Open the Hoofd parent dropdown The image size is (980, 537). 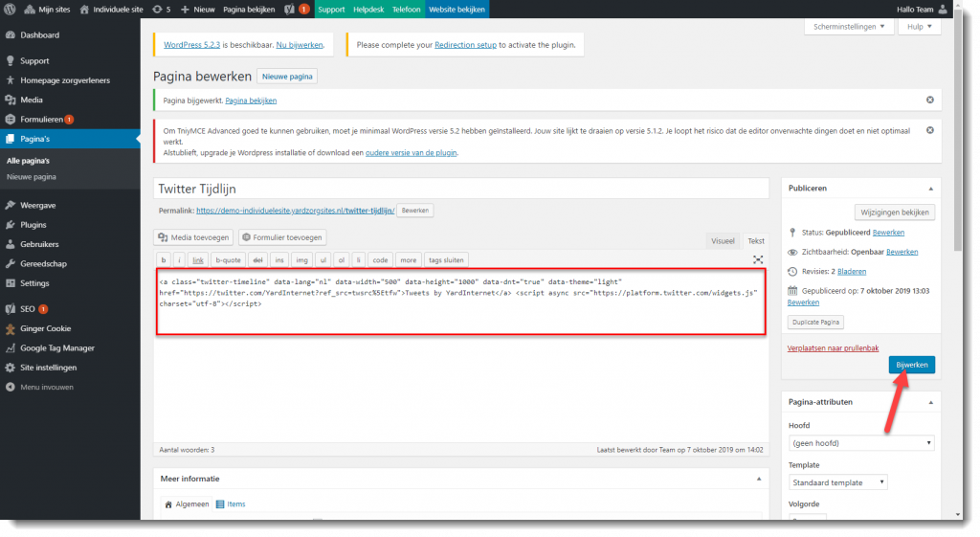[x=861, y=443]
